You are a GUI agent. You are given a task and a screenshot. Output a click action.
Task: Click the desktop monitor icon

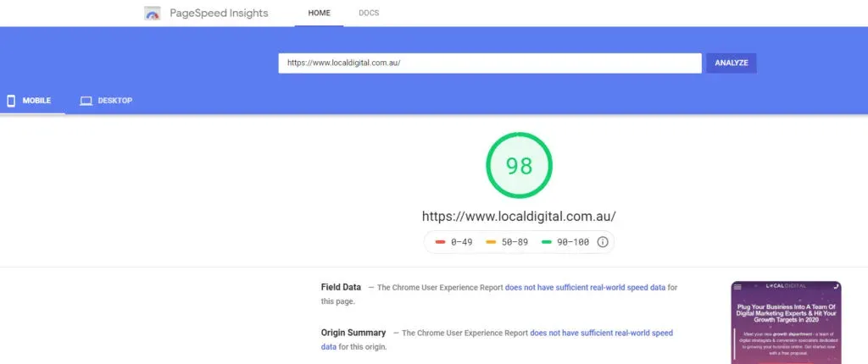pos(86,101)
